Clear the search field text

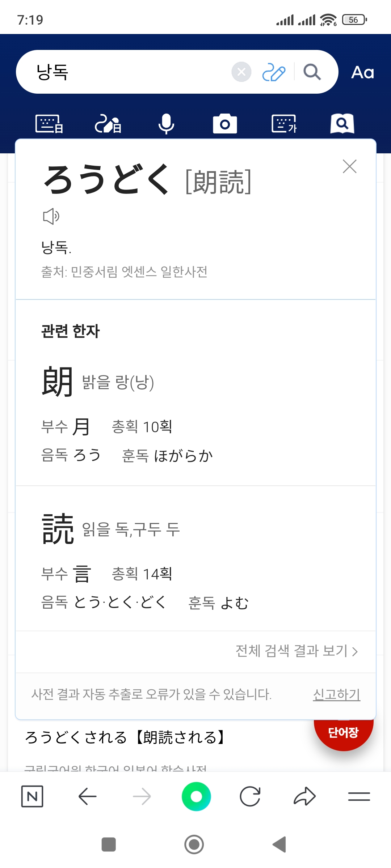coord(241,72)
